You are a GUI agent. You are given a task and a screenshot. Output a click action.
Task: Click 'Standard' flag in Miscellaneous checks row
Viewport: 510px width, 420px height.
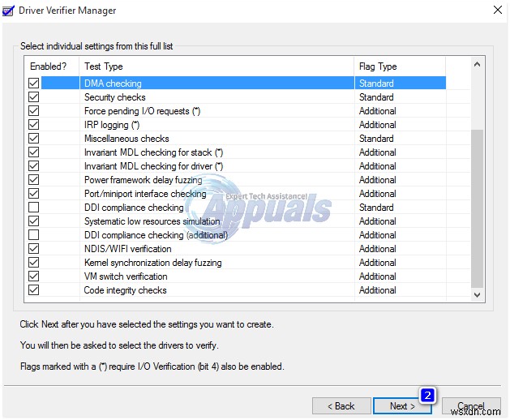point(376,139)
